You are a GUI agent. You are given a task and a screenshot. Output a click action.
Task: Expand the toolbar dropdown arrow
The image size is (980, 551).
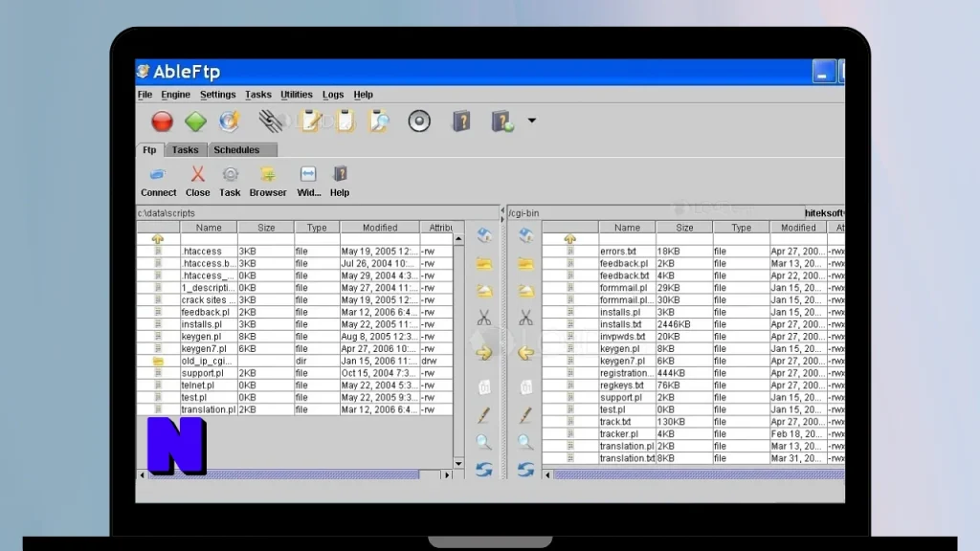532,121
